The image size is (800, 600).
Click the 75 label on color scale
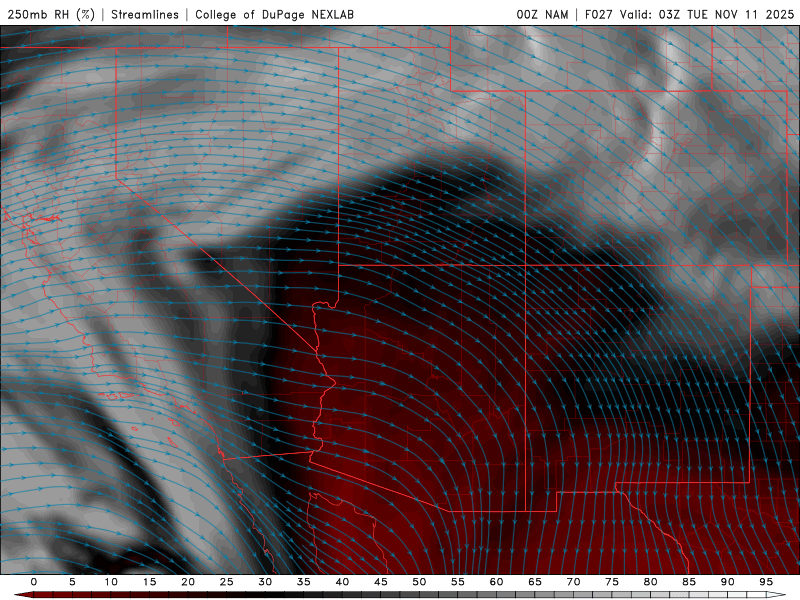tap(612, 582)
